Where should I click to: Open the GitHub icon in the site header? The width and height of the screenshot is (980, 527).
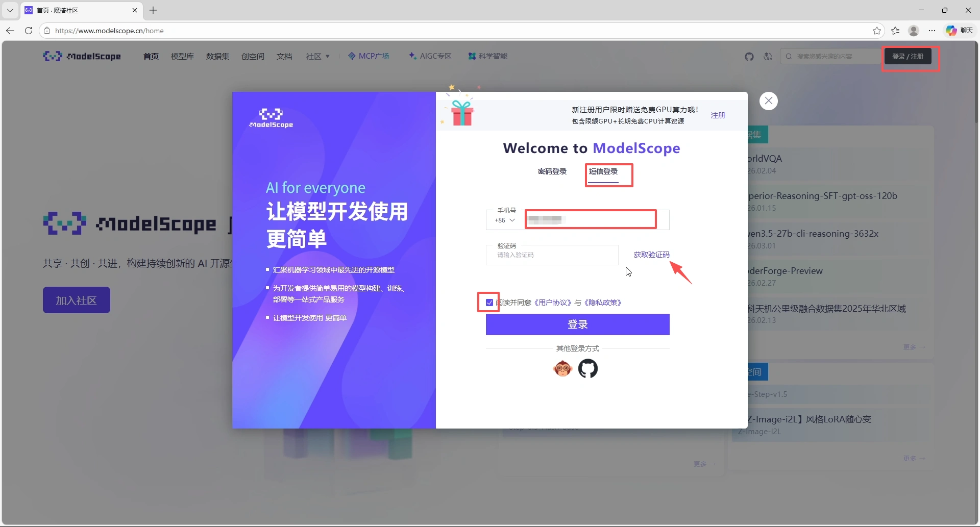[x=749, y=57]
